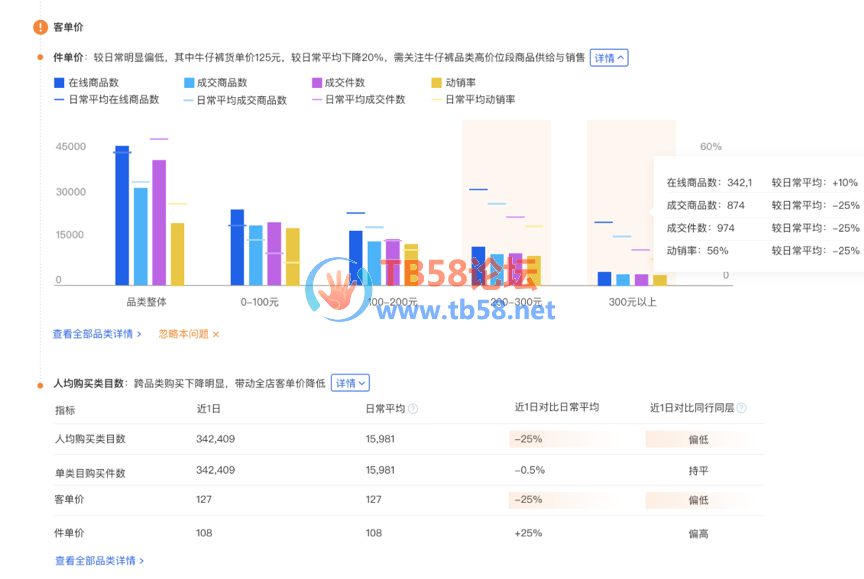Click the orange bullet marker beside 人均购买类目数
The width and height of the screenshot is (864, 579).
[40, 383]
